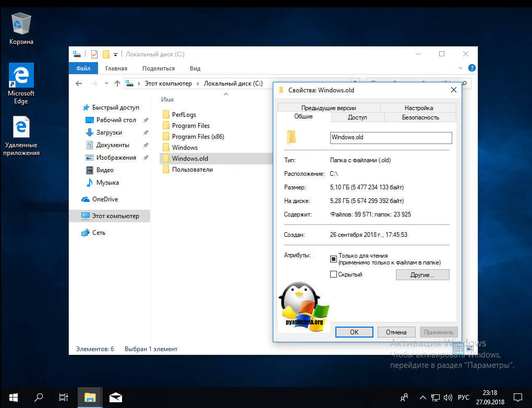Unpin Рабочий стол using its pin icon

tap(146, 120)
